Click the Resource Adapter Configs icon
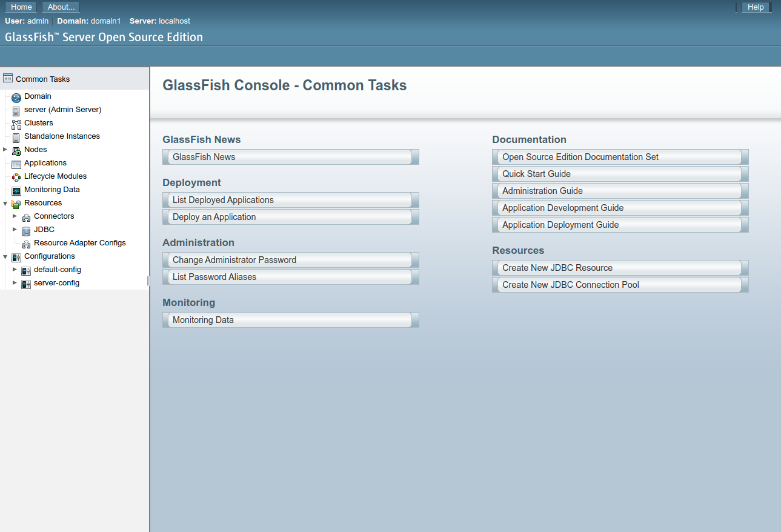The image size is (781, 532). click(x=26, y=244)
